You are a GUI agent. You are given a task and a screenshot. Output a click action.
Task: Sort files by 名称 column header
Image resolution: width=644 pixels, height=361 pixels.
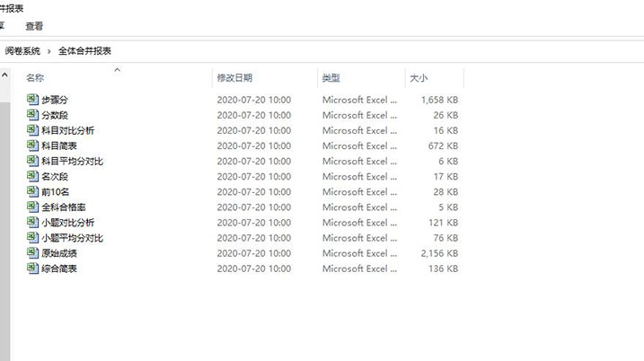point(36,78)
